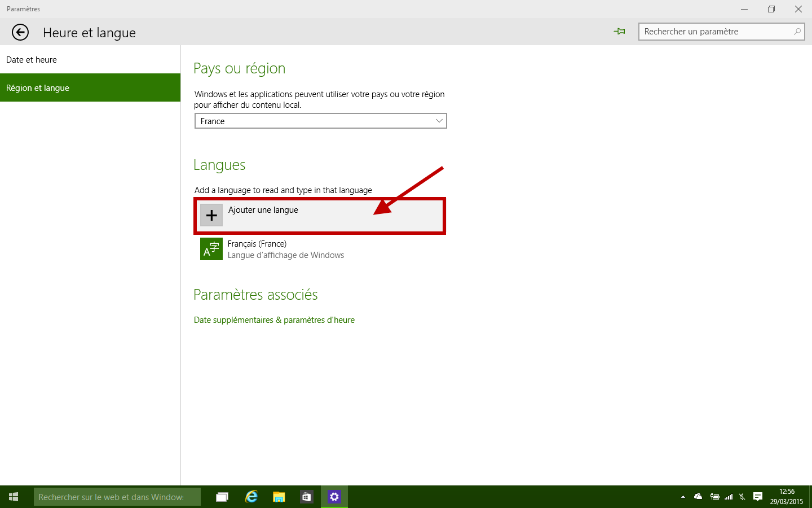Focus the Rechercher un paramètre field

pyautogui.click(x=722, y=32)
